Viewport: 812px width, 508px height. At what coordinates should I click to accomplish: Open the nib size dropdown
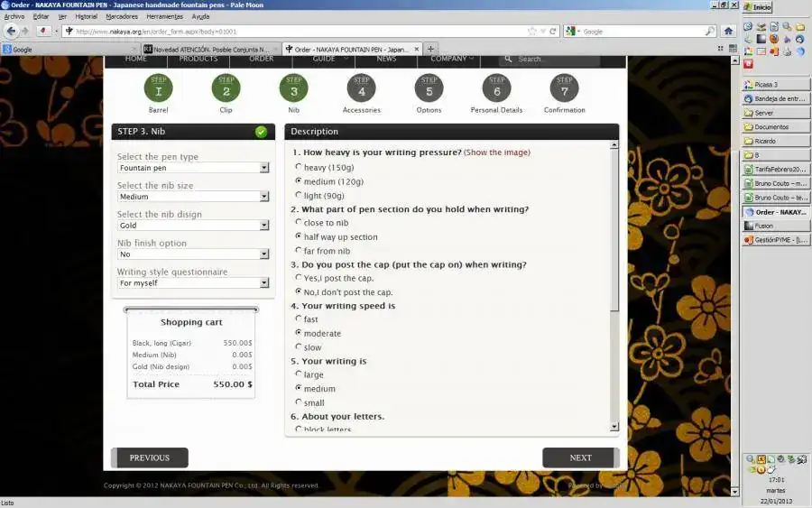[x=193, y=197]
